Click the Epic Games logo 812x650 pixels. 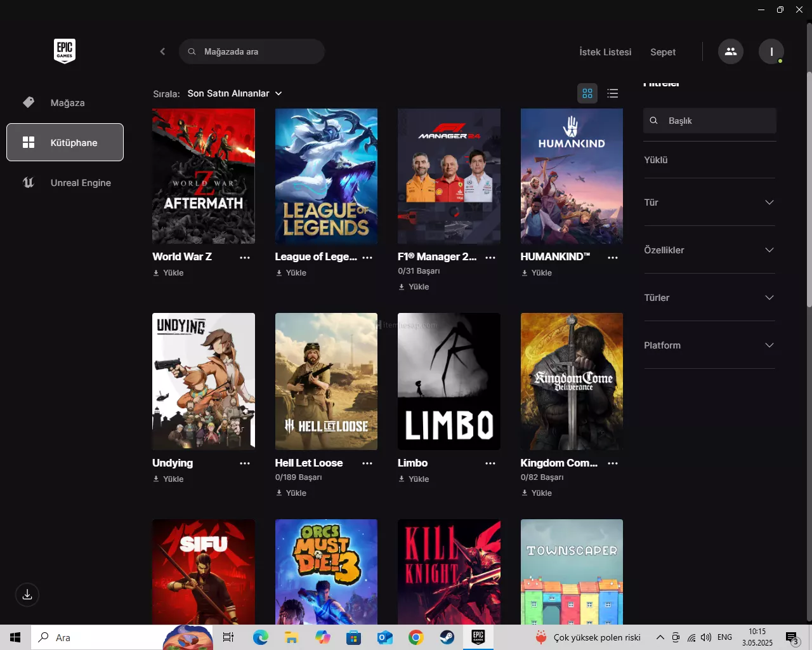click(65, 51)
